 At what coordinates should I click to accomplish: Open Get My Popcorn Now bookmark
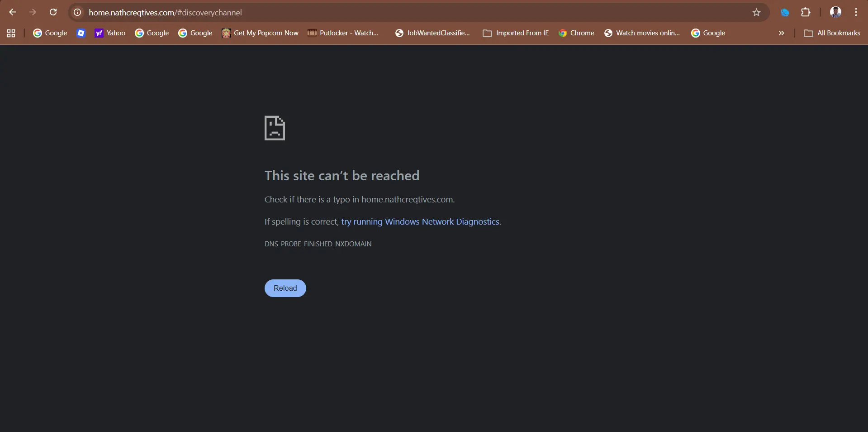[260, 33]
